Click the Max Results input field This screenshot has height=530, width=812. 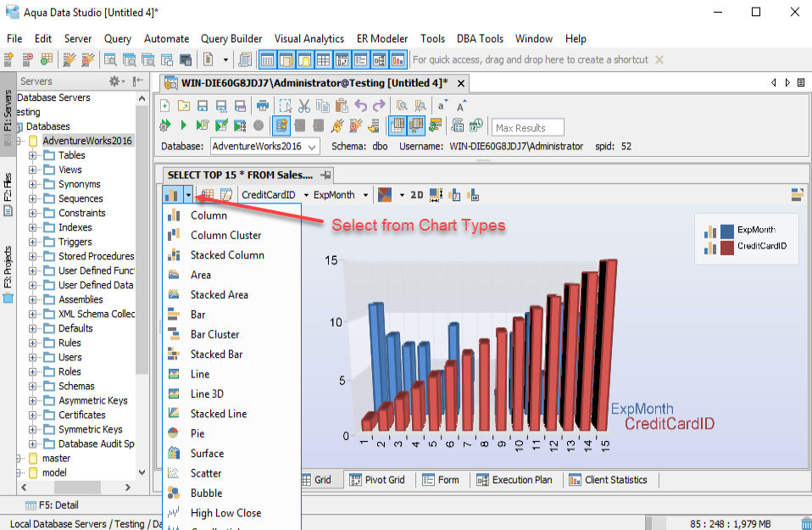(x=528, y=127)
